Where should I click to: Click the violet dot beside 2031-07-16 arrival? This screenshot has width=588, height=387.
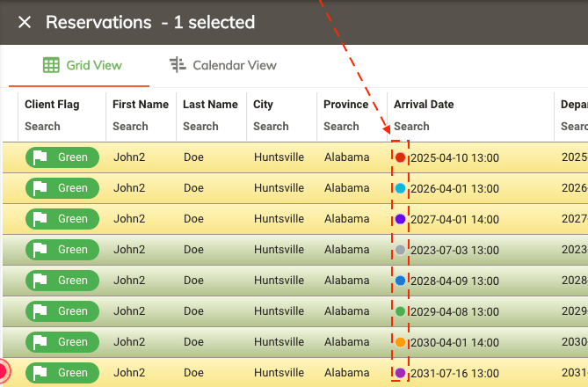click(x=401, y=373)
